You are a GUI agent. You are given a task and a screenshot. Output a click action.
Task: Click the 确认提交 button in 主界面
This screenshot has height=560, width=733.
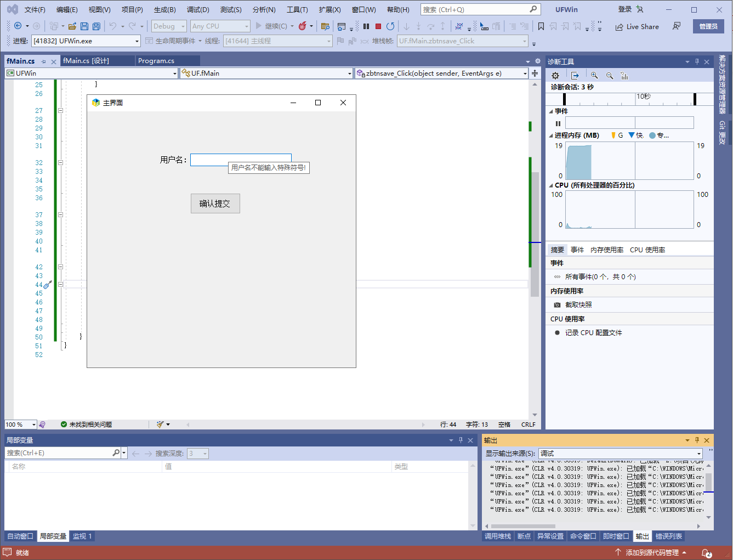215,203
